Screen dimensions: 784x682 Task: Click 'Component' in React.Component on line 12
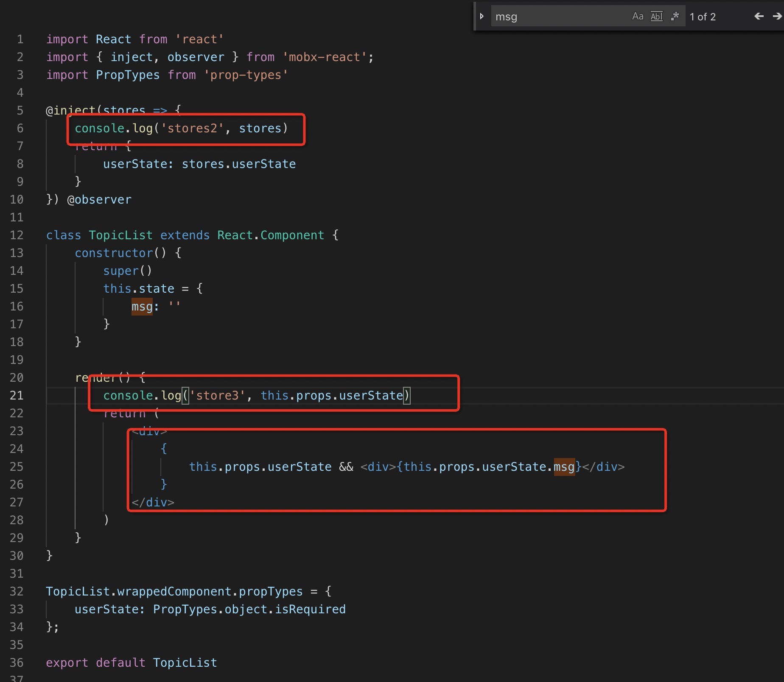292,235
